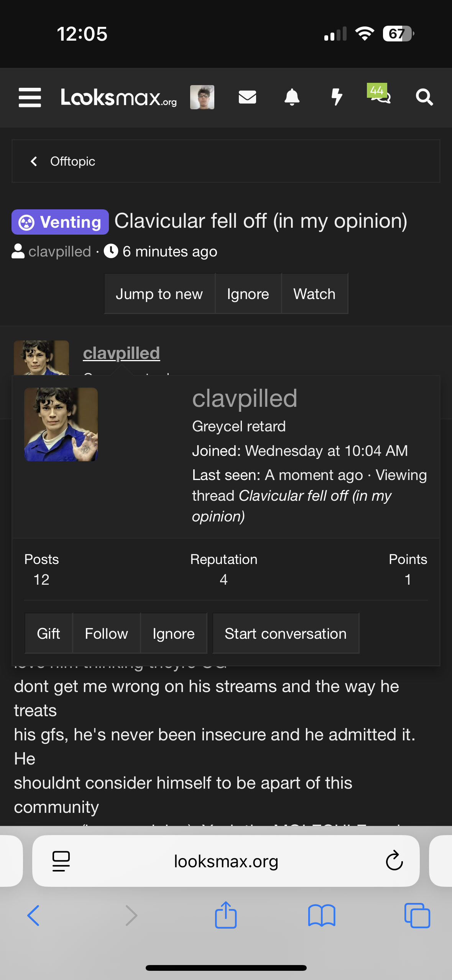The height and width of the screenshot is (980, 452).
Task: Reload the looksmax.org page
Action: pos(394,861)
